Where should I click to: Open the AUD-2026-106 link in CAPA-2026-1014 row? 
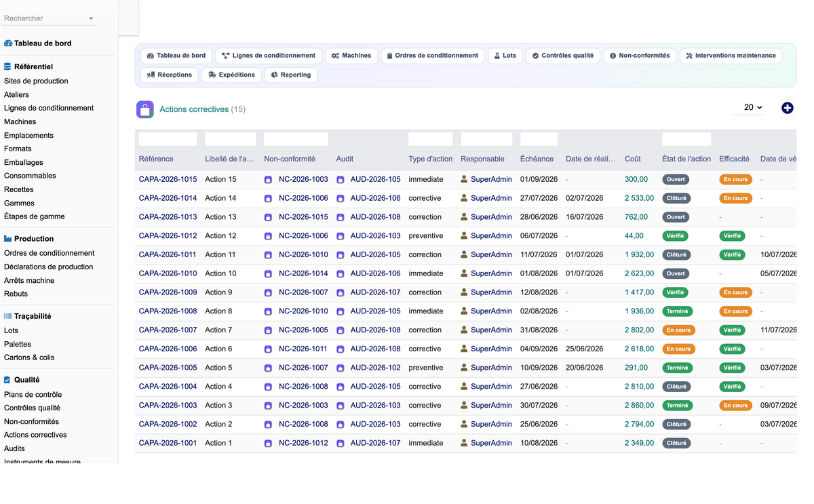(x=375, y=198)
